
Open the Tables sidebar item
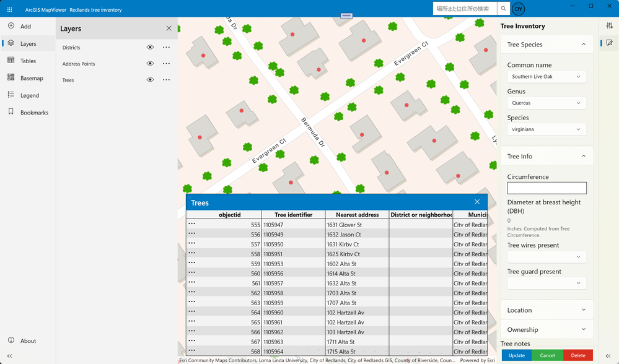(x=28, y=61)
